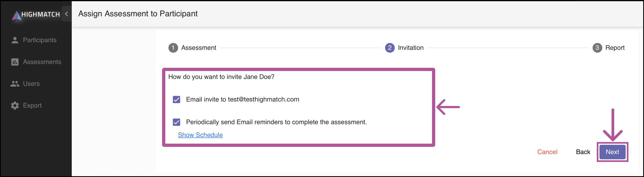Collapse the sidebar with the chevron
Image resolution: width=644 pixels, height=177 pixels.
pos(67,14)
